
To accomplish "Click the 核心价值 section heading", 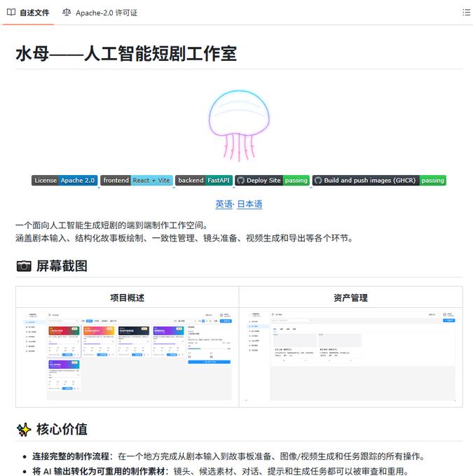I will tap(62, 429).
